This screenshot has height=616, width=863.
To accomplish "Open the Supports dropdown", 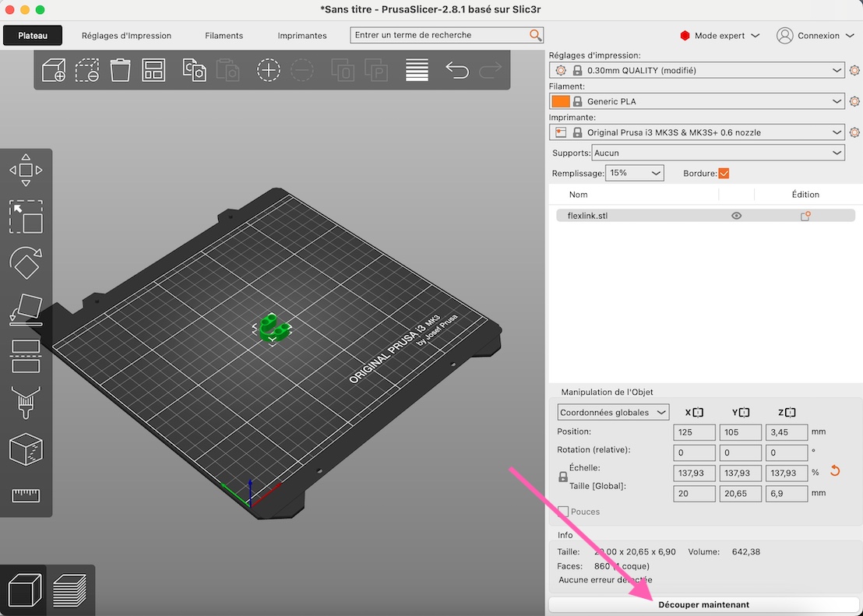I will click(x=718, y=153).
